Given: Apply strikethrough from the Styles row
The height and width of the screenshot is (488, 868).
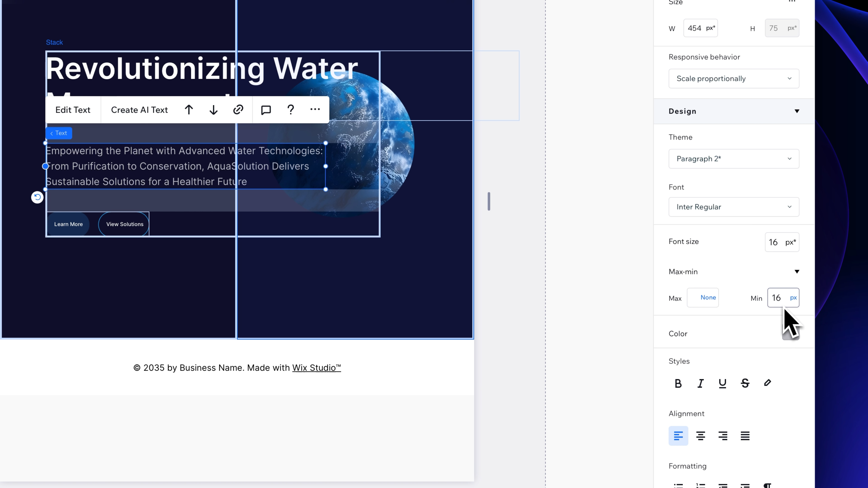Looking at the screenshot, I should pyautogui.click(x=745, y=384).
